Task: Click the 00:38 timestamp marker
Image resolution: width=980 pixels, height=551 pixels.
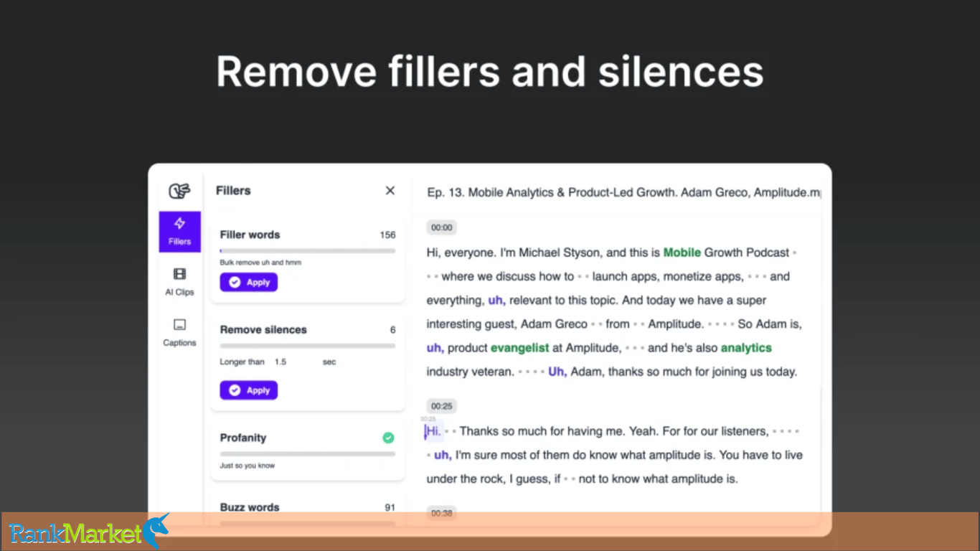Action: (x=442, y=513)
